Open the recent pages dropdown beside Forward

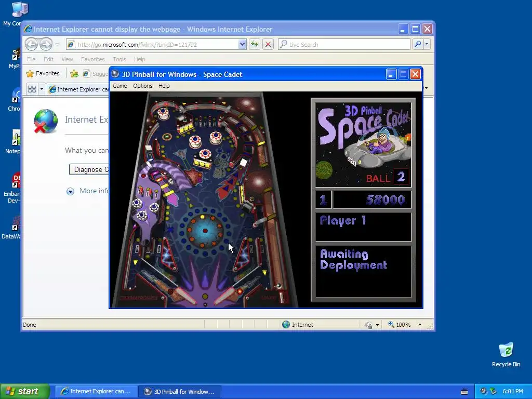[57, 45]
